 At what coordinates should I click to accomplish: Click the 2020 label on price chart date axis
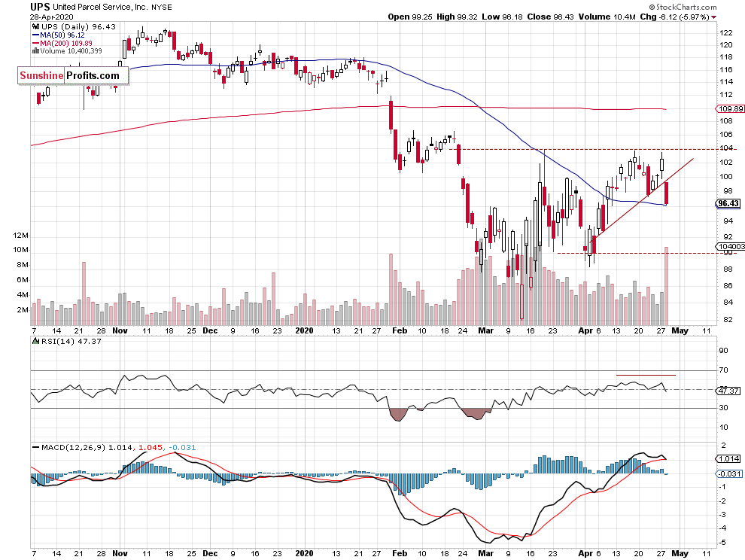304,330
